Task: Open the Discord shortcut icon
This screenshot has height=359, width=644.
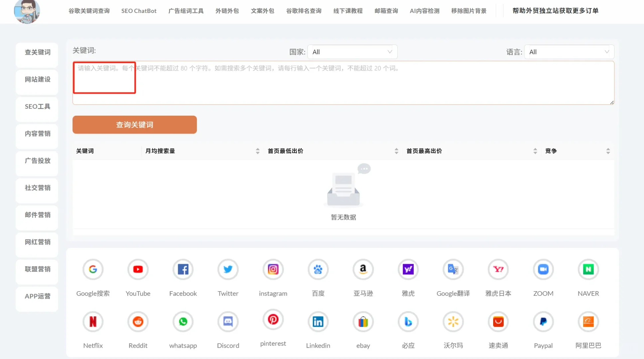Action: 228,321
